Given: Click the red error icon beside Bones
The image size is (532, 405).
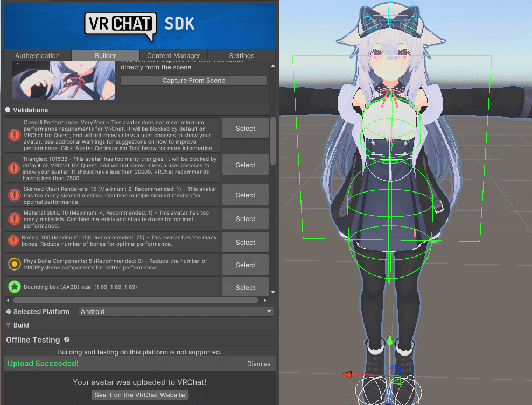Looking at the screenshot, I should pyautogui.click(x=13, y=240).
